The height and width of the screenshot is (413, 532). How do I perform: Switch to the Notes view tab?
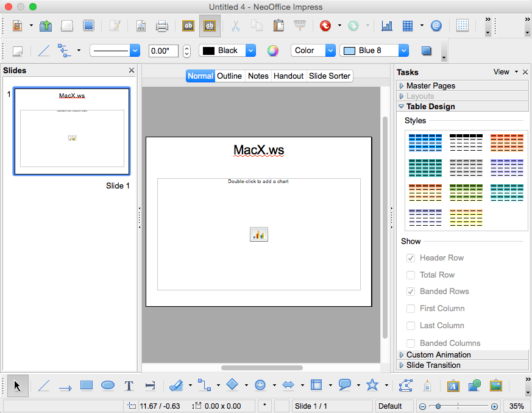click(258, 76)
